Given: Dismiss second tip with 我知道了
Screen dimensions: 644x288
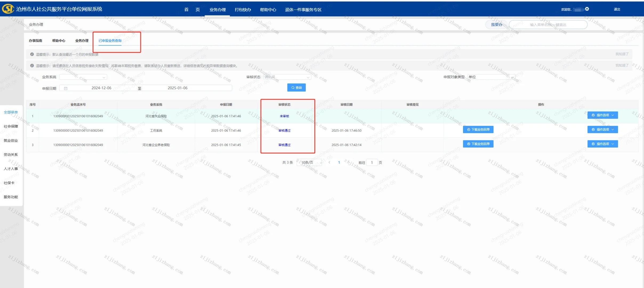Looking at the screenshot, I should click(x=622, y=65).
